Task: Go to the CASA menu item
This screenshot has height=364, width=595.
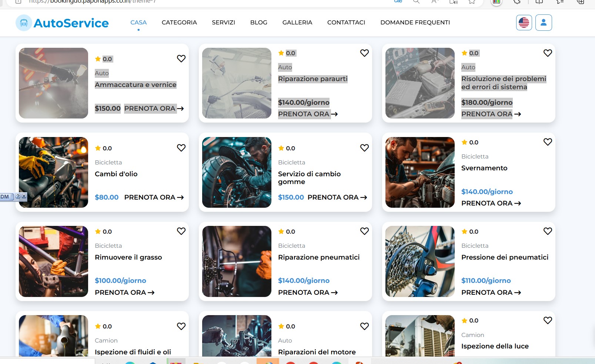Action: click(x=138, y=23)
